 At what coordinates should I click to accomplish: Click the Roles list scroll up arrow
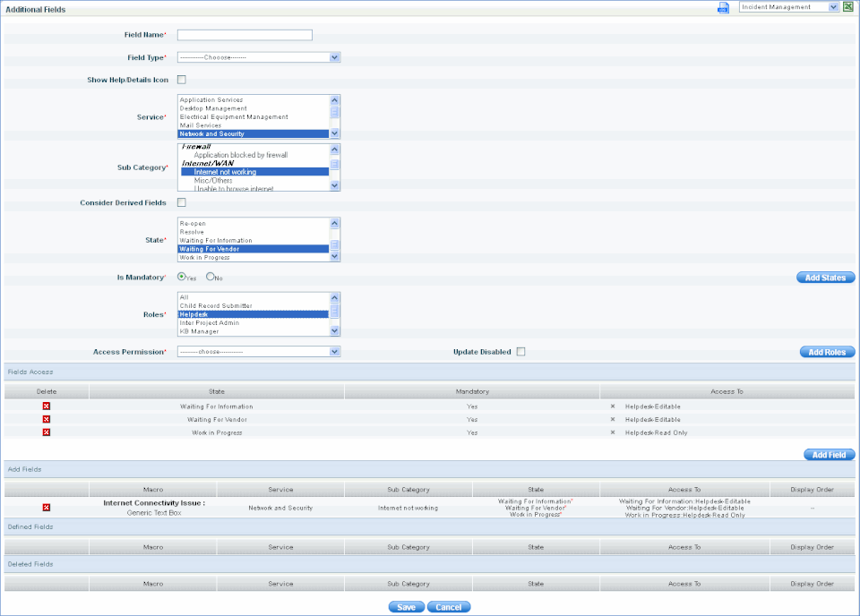click(334, 297)
